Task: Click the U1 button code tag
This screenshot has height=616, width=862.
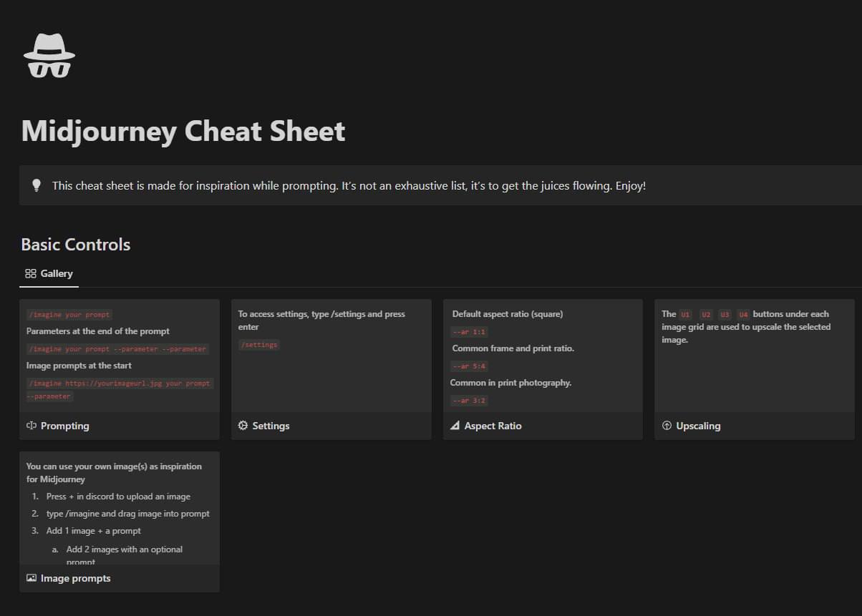Action: tap(685, 315)
